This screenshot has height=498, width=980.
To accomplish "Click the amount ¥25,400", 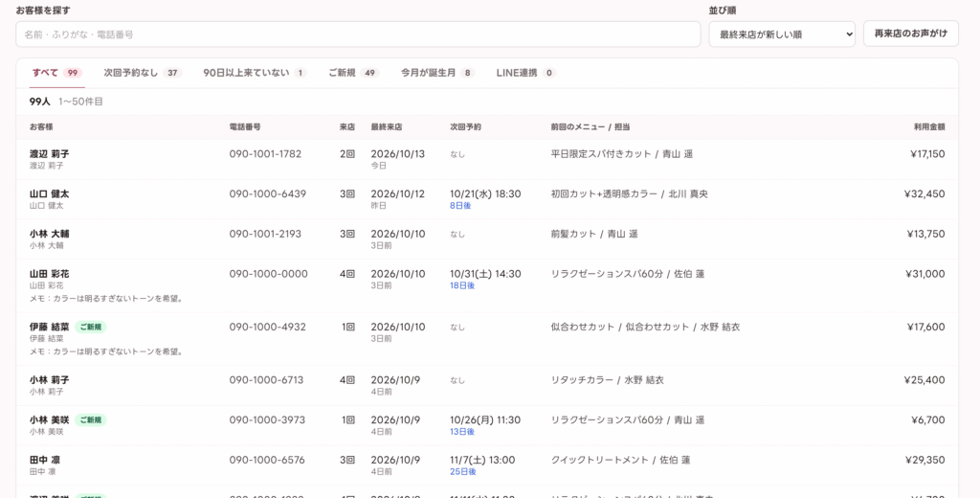I will point(925,380).
